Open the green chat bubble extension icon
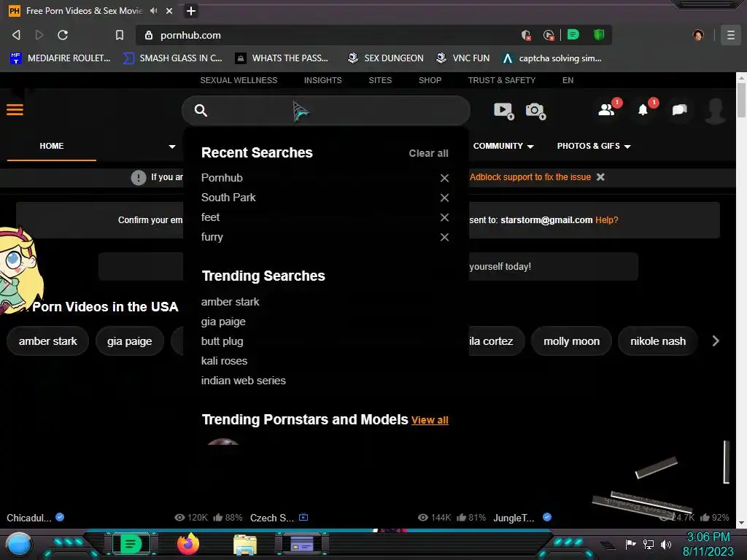The width and height of the screenshot is (747, 560). 573,35
